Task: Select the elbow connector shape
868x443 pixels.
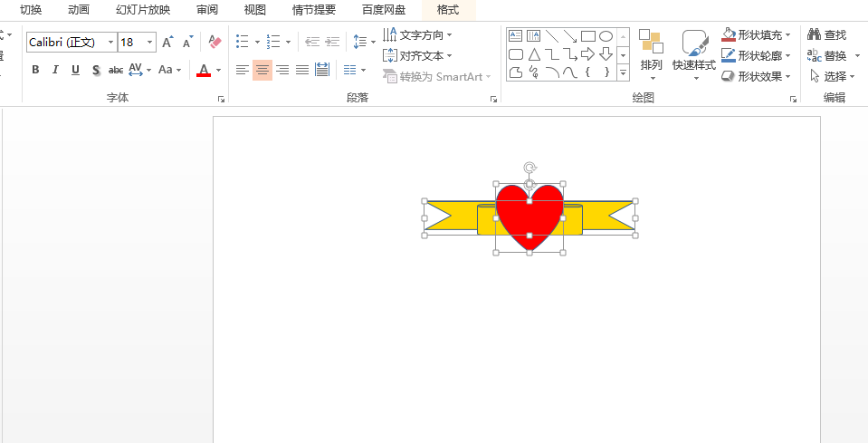Action: 552,54
